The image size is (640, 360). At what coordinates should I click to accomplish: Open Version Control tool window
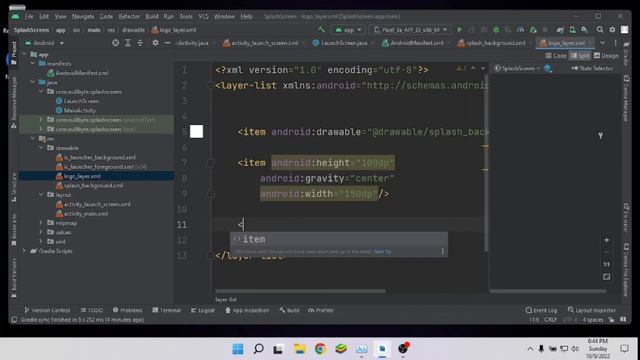click(x=47, y=310)
